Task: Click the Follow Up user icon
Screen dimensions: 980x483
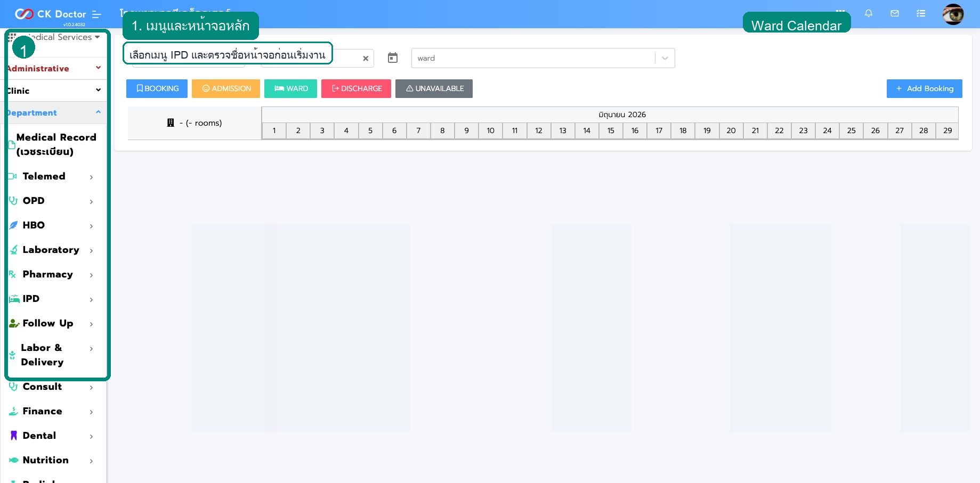Action: (x=14, y=323)
